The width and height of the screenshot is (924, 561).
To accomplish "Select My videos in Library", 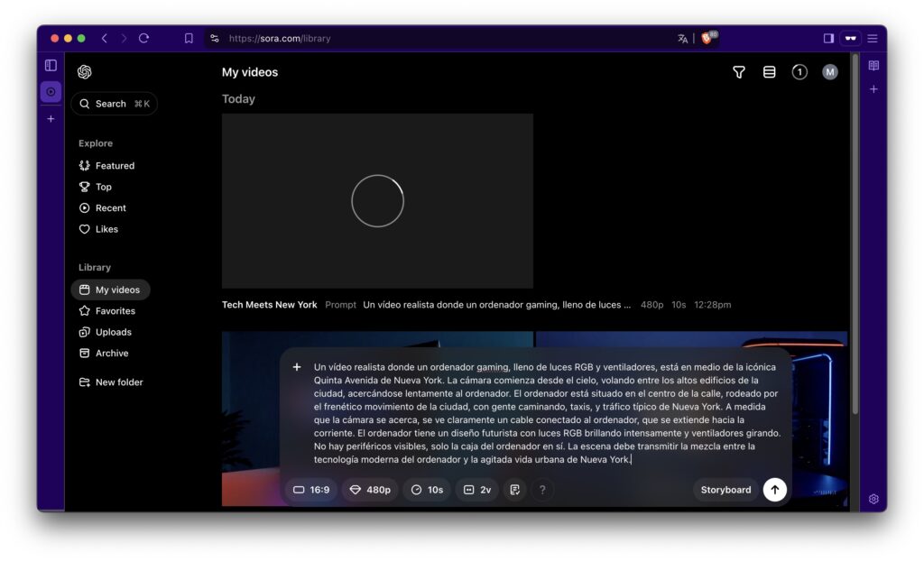I will pyautogui.click(x=111, y=290).
